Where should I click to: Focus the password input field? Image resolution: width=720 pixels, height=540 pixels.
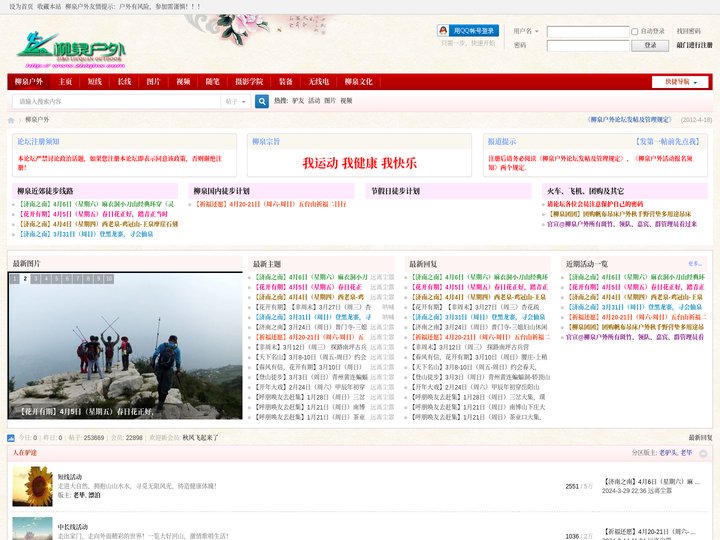pos(588,45)
